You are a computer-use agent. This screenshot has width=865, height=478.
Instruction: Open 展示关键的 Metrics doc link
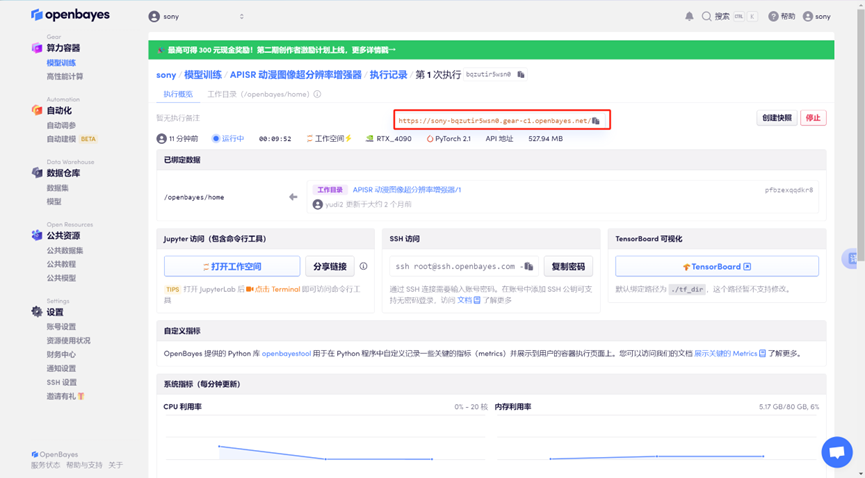(x=729, y=353)
